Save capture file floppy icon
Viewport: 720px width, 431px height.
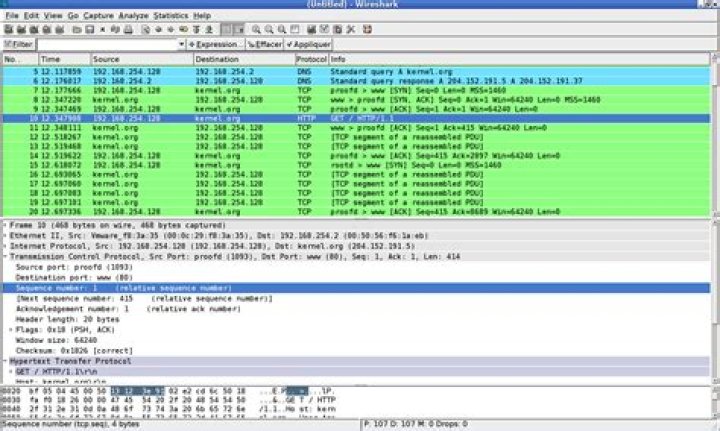point(90,29)
